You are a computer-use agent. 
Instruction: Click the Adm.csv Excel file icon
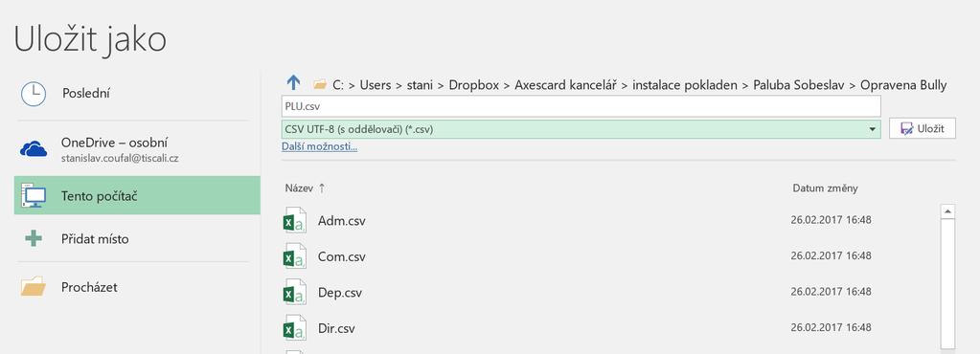coord(294,220)
